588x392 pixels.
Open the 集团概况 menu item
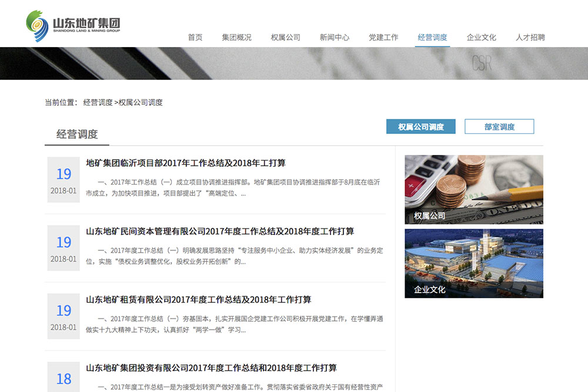click(236, 37)
